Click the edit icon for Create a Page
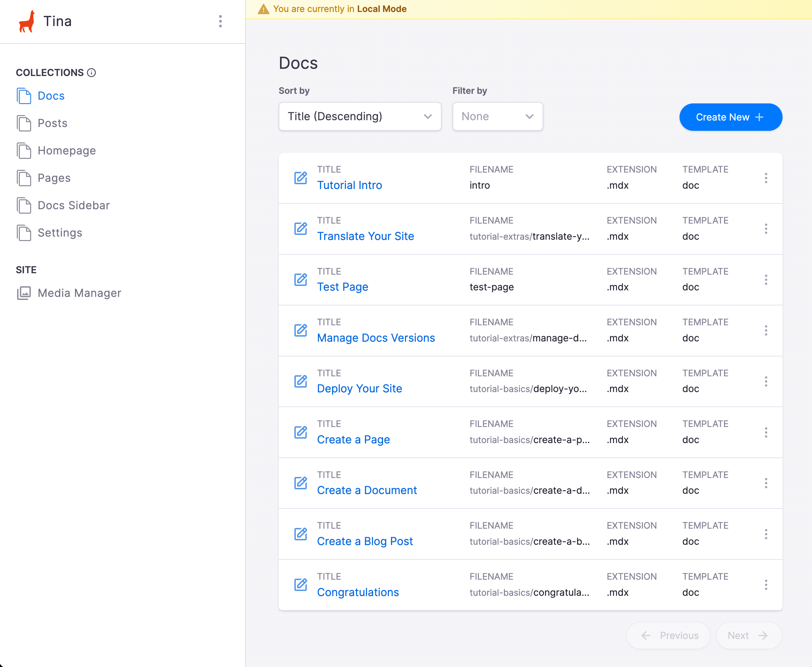The image size is (812, 667). 300,432
